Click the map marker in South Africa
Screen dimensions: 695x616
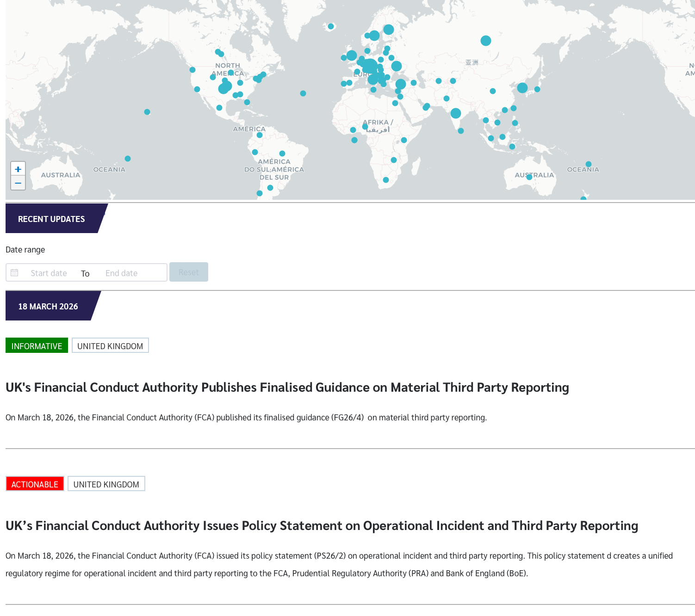click(386, 180)
